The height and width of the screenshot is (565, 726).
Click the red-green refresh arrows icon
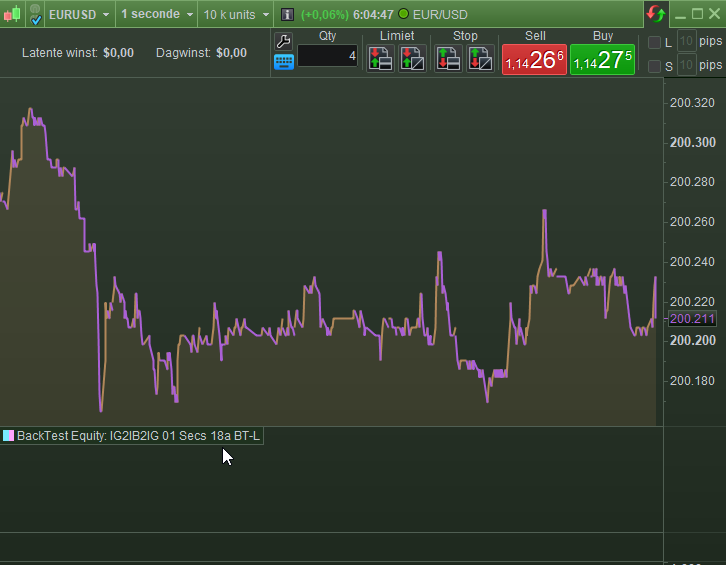click(656, 14)
